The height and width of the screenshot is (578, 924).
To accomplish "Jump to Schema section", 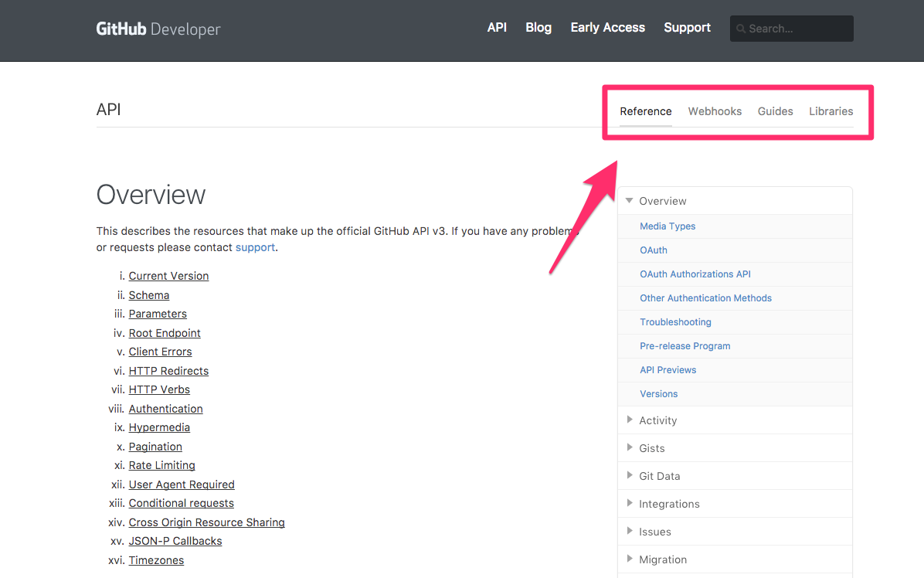I will pyautogui.click(x=149, y=295).
